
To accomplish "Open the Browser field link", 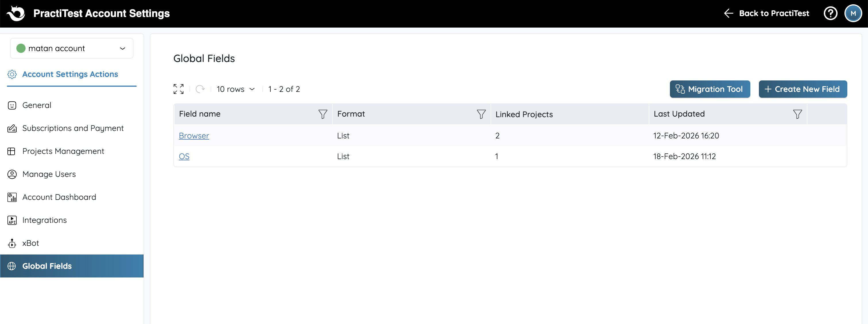I will point(194,136).
